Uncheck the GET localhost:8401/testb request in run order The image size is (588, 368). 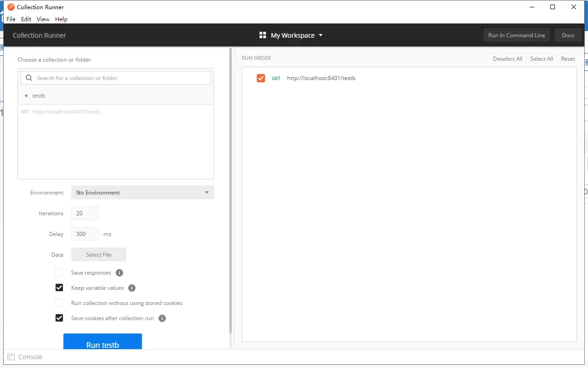pos(261,78)
